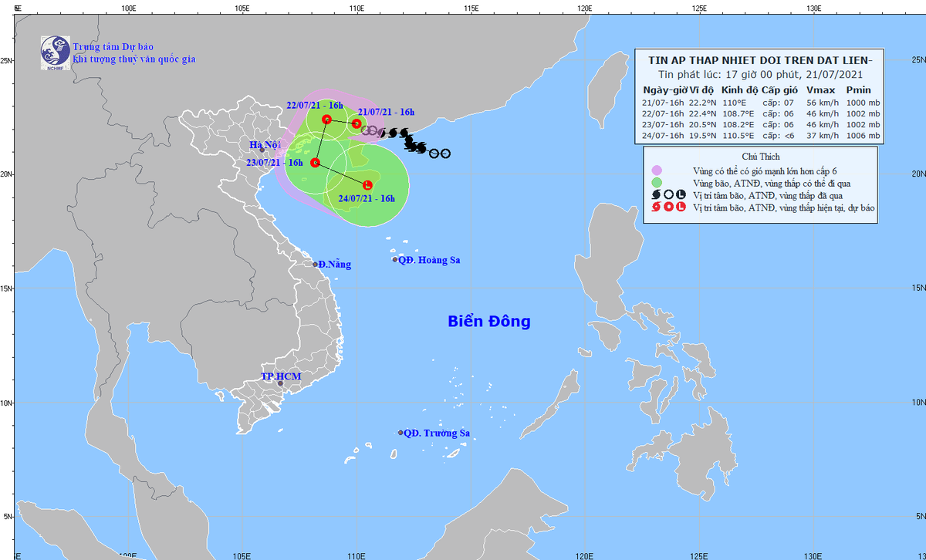Click the Hà Nội city dot

(x=262, y=150)
